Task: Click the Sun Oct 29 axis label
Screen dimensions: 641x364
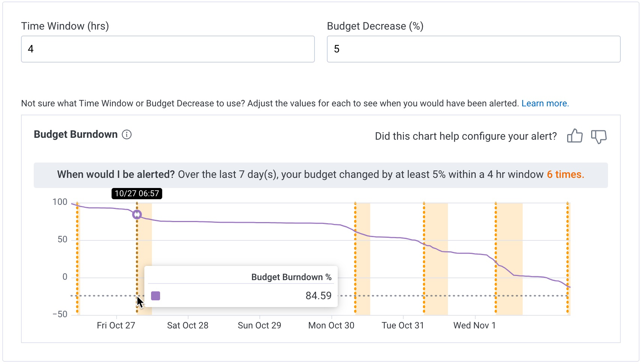Action: click(259, 325)
